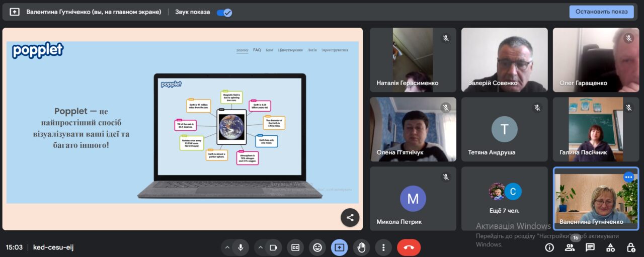Click the name label Олена П'ятнічук
This screenshot has height=257, width=644.
tap(400, 152)
